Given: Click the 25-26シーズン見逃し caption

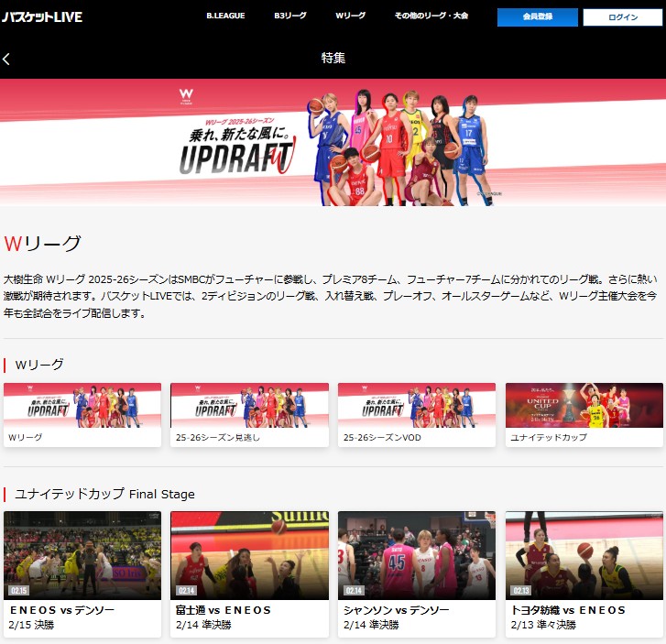Looking at the screenshot, I should coord(217,437).
